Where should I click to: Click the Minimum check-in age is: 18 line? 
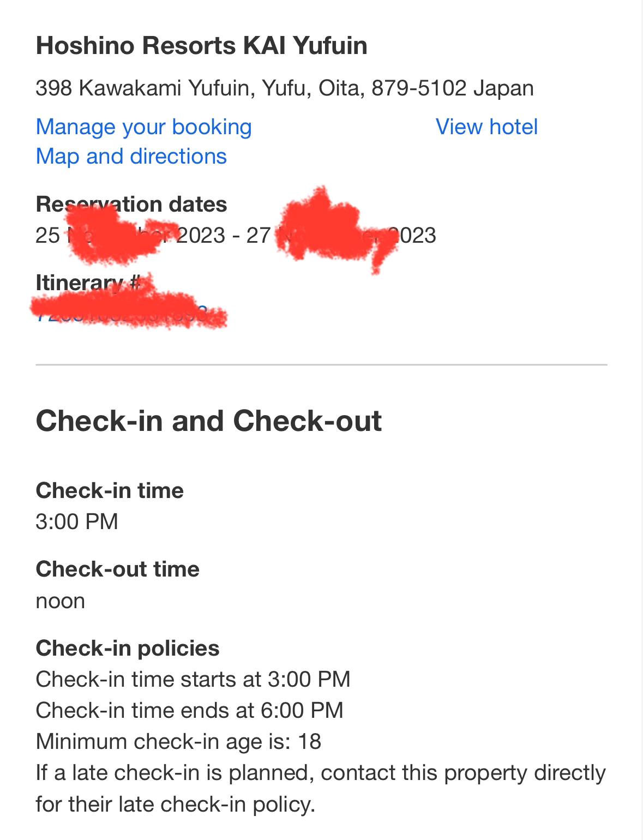[x=178, y=741]
